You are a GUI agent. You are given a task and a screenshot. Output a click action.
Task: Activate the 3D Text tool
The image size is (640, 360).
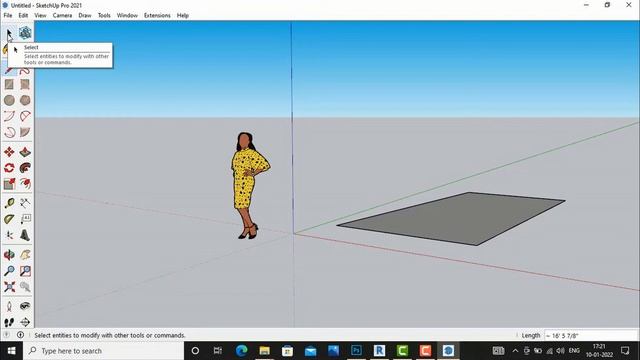[x=25, y=235]
